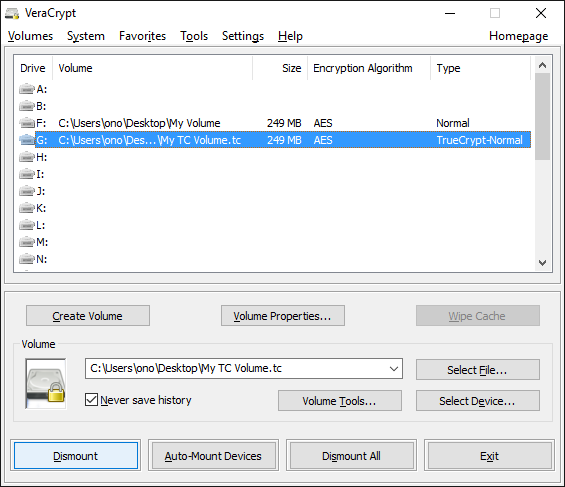
Task: Click the Select File button
Action: tap(478, 370)
